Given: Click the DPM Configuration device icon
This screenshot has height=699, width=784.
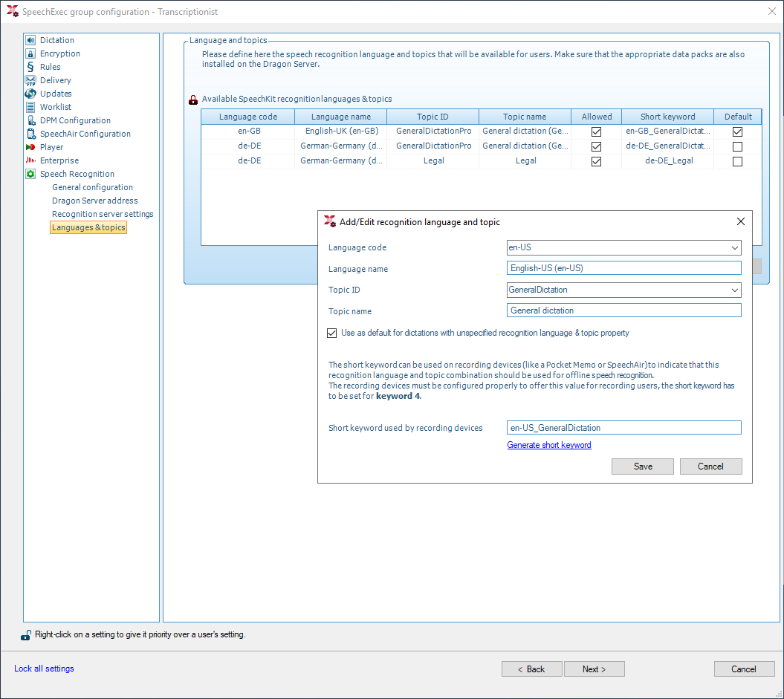Looking at the screenshot, I should 30,120.
